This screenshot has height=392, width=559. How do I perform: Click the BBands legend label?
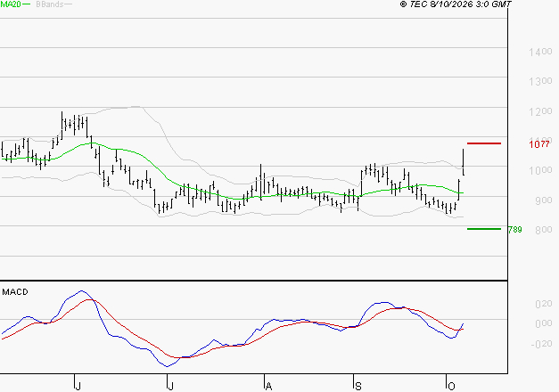click(x=50, y=4)
